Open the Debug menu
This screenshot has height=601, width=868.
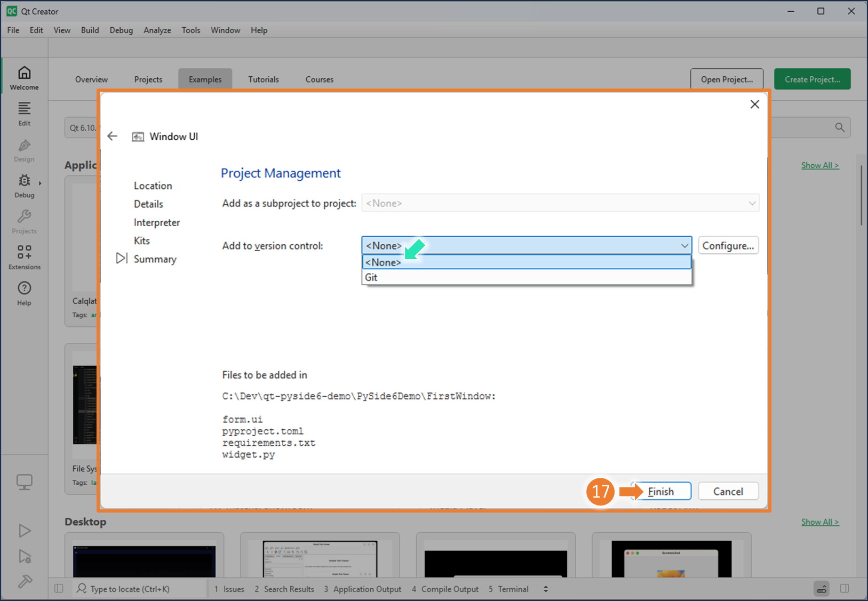pos(121,30)
